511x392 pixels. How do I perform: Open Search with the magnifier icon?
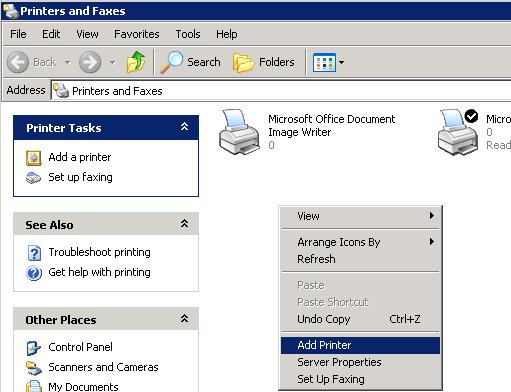(x=172, y=62)
